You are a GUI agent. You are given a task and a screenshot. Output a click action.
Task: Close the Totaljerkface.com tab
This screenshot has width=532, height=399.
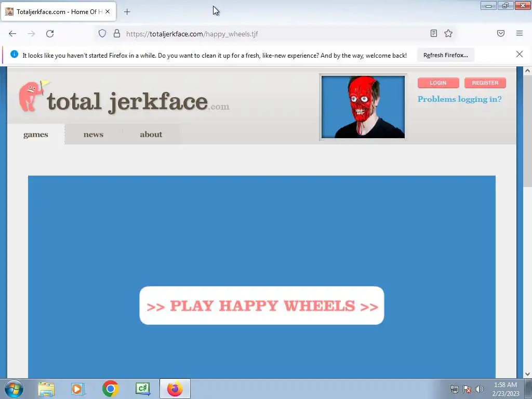pyautogui.click(x=108, y=11)
